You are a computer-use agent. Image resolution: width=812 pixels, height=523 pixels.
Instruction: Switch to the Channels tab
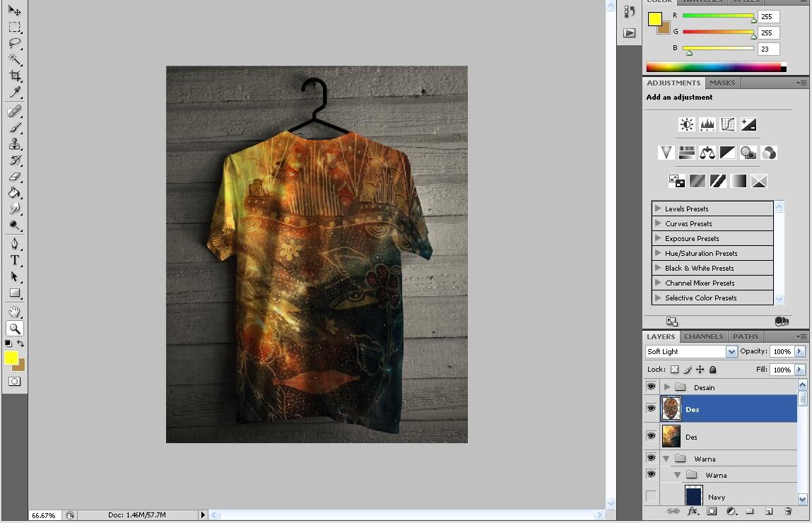click(x=703, y=336)
